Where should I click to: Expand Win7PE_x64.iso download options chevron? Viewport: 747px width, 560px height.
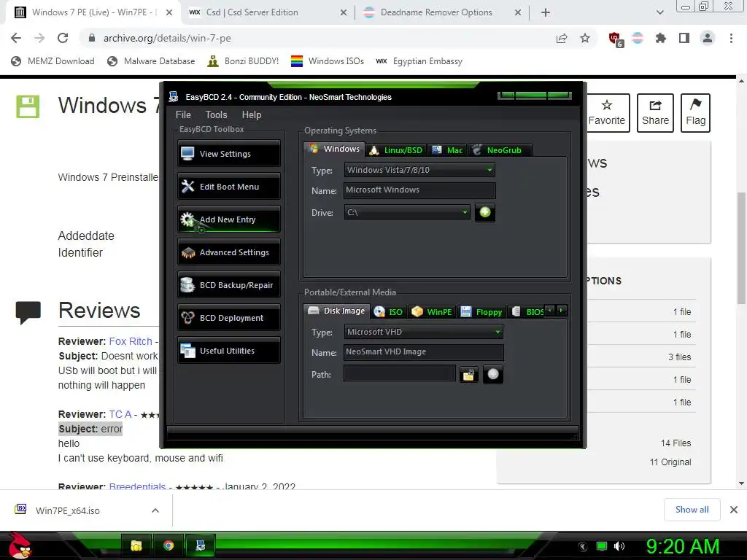[x=155, y=510]
